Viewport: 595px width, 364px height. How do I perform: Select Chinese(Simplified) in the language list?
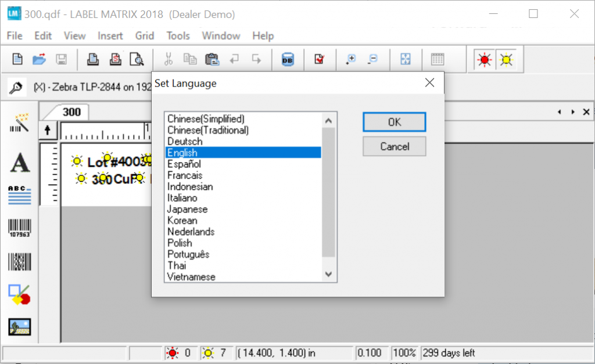[243, 118]
